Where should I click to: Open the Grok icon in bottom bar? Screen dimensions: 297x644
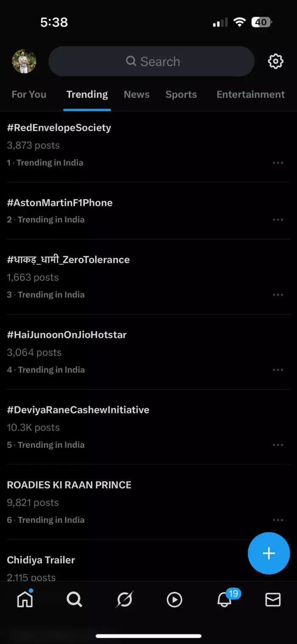pyautogui.click(x=124, y=599)
